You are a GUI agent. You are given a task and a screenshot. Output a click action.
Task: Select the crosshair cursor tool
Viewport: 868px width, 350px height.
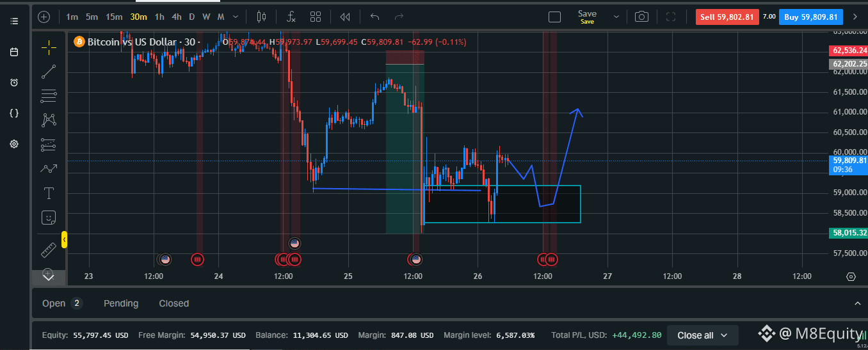tap(49, 47)
